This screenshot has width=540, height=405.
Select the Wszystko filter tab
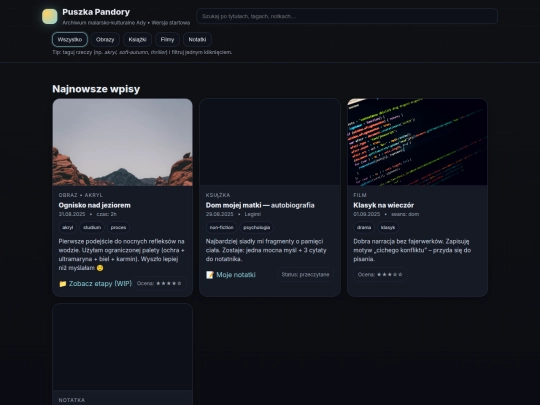click(70, 40)
